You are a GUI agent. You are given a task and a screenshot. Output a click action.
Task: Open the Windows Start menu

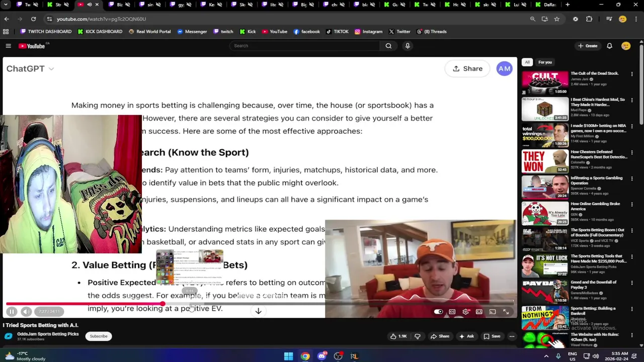288,356
